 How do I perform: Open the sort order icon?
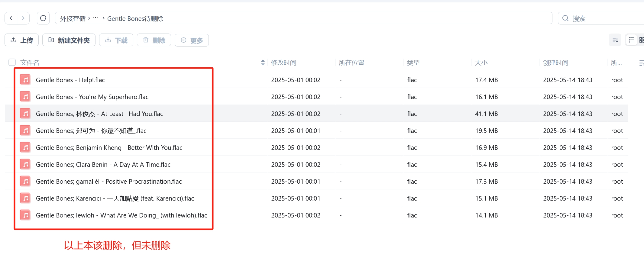615,40
